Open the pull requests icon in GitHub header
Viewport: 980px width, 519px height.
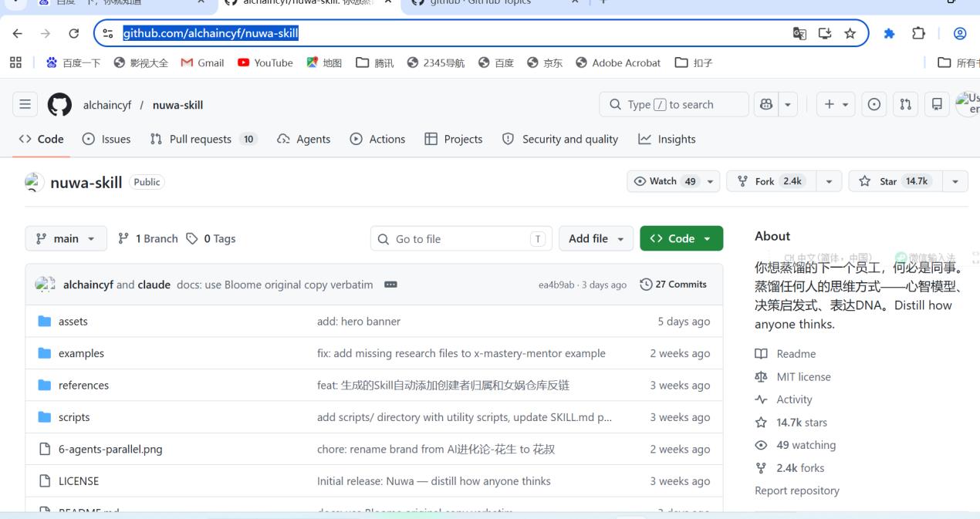pyautogui.click(x=906, y=105)
